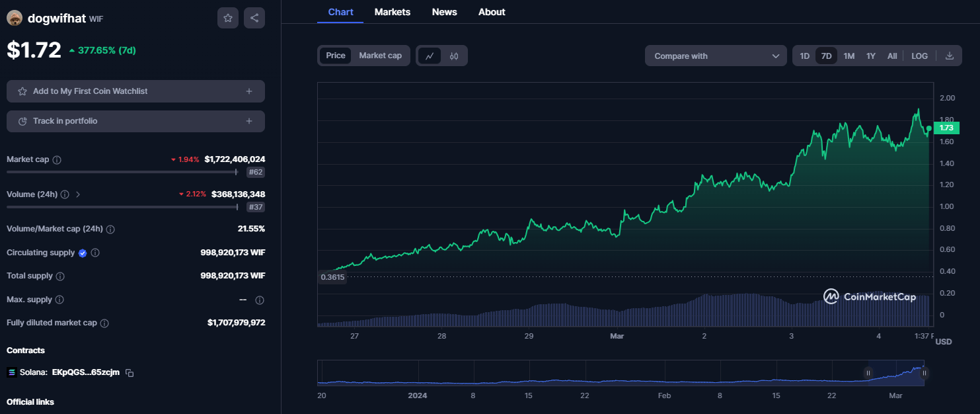Click the Contracts heading
This screenshot has width=980, height=414.
pos(26,351)
